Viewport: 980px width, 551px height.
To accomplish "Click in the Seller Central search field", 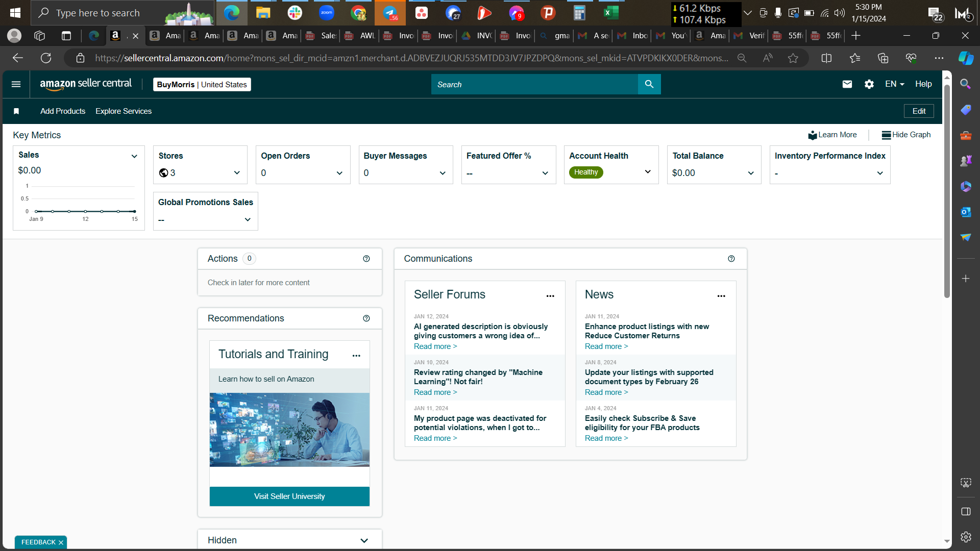I will tap(534, 84).
